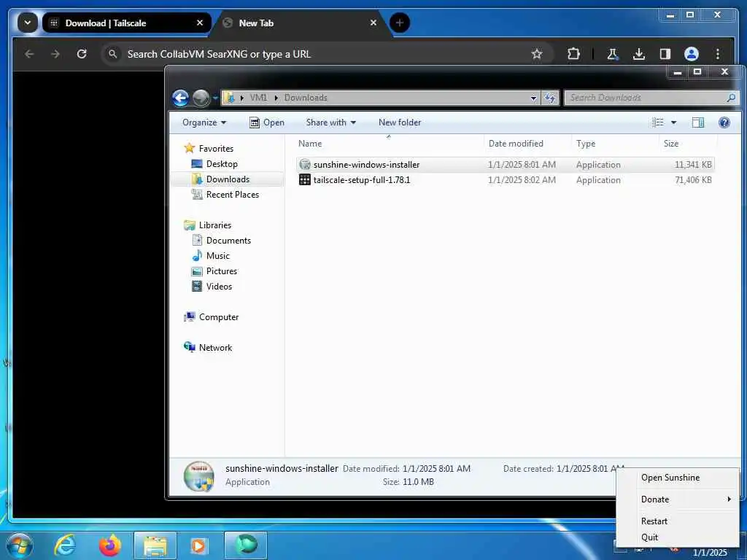
Task: Select the tailscale-setup-full-1.78.1 file
Action: (x=505, y=180)
